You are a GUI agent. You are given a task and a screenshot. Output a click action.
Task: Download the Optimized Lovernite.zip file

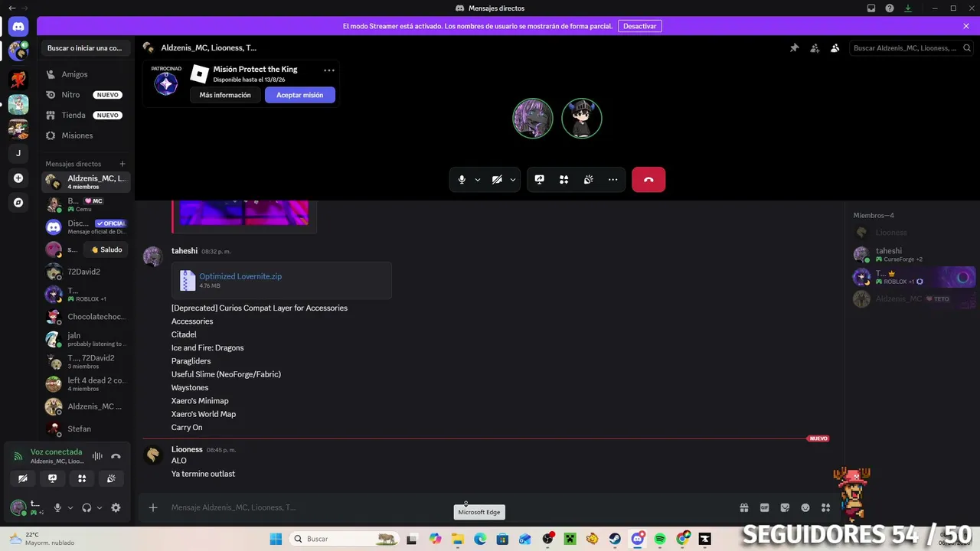240,276
